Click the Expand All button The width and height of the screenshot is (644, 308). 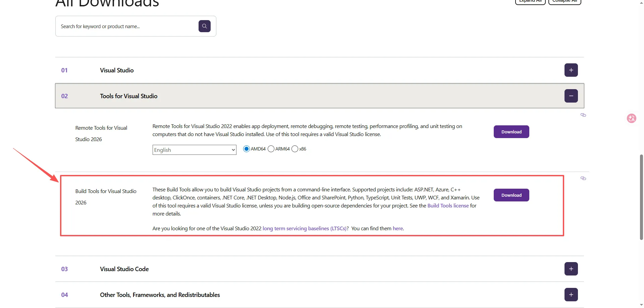click(x=530, y=1)
